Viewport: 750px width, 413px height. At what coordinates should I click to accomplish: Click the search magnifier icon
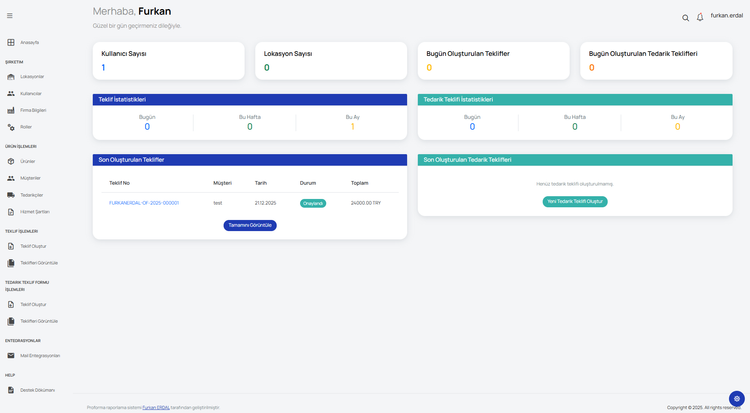tap(685, 18)
